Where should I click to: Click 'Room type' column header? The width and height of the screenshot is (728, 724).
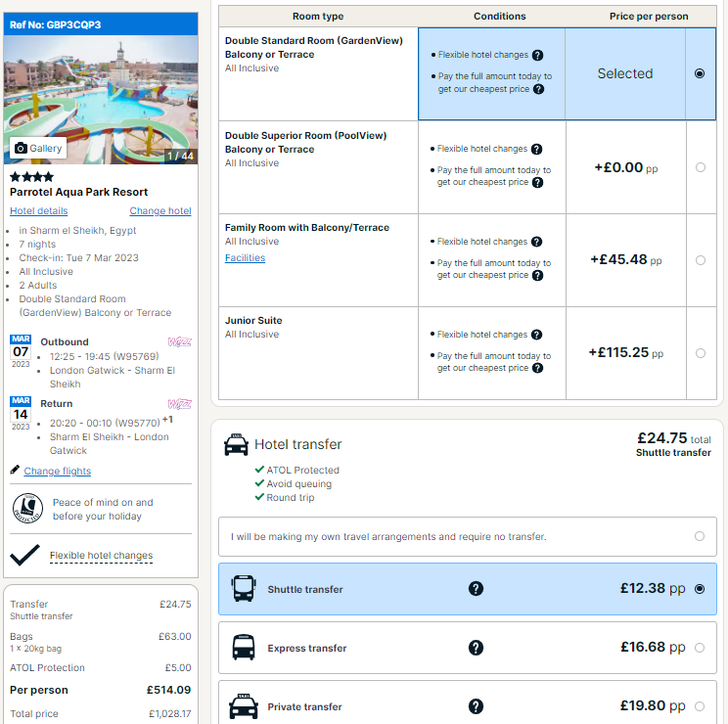(318, 17)
